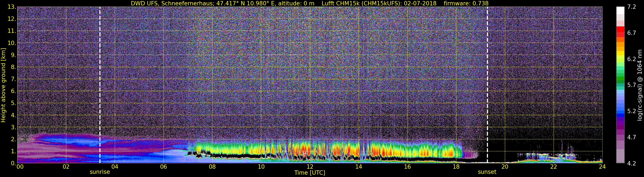The width and height of the screenshot is (644, 177).
Task: Click the height axis tick label 6
Action: coord(13,91)
